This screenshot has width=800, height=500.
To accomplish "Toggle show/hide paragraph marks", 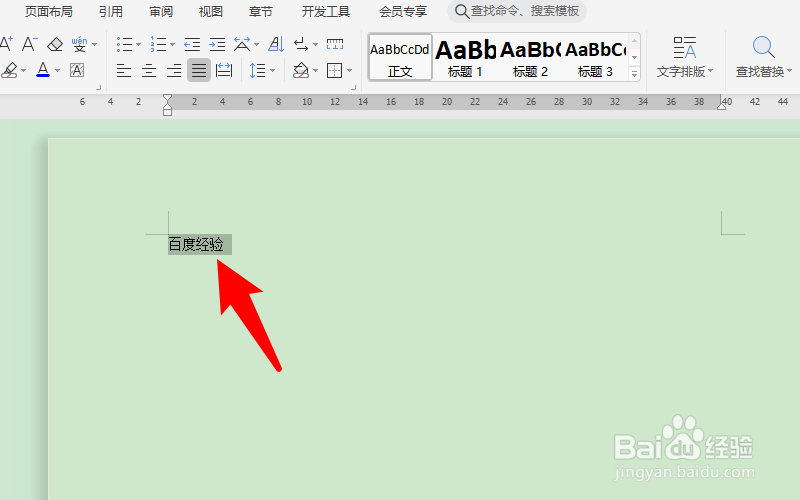I will (x=301, y=44).
